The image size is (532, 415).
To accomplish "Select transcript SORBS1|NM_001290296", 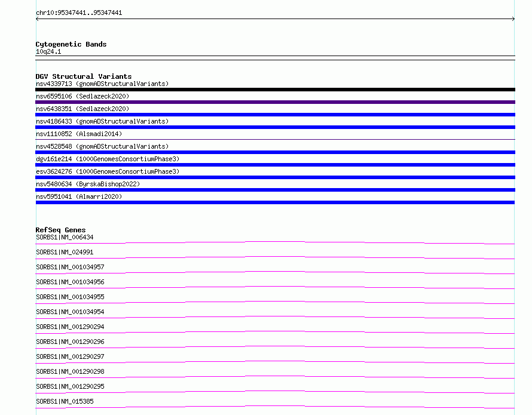I will [x=70, y=342].
